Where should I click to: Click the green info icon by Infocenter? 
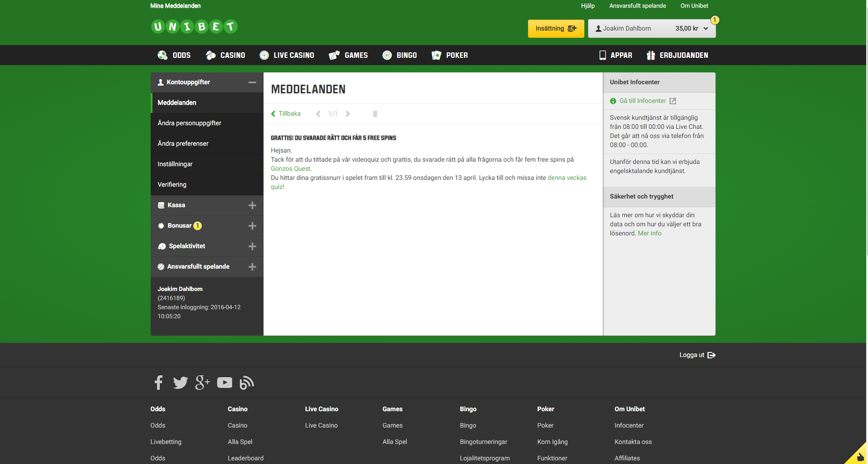[613, 101]
